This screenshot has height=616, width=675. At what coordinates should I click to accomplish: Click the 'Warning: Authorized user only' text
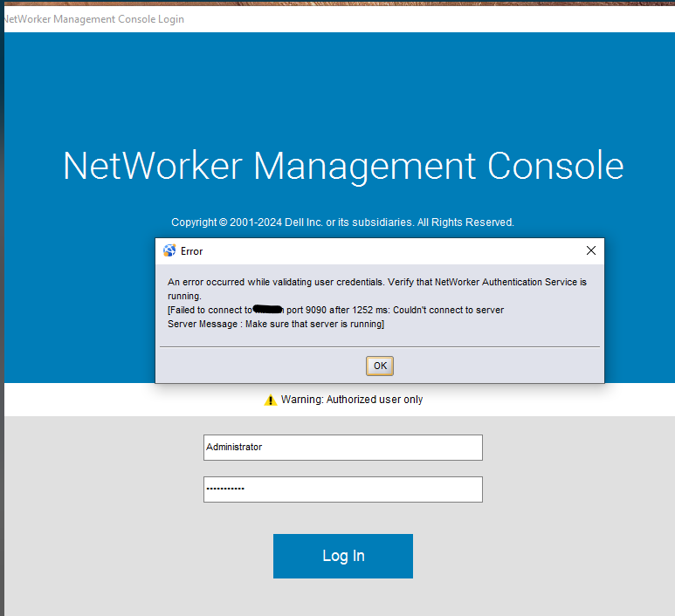tap(352, 400)
